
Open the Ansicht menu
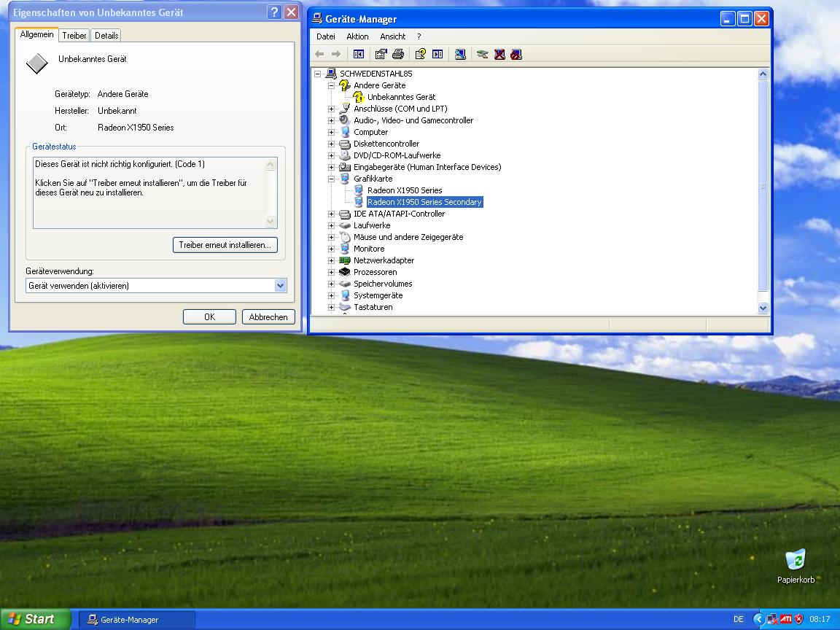393,36
